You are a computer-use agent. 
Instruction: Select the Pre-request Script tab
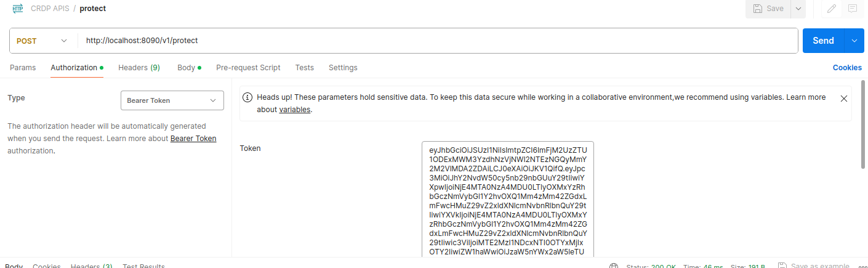[248, 68]
